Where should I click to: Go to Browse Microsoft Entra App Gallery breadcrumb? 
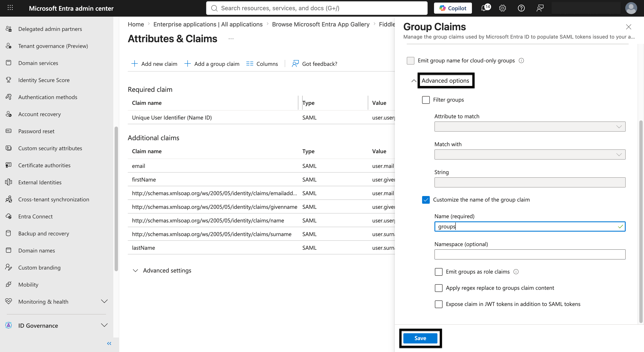coord(321,24)
